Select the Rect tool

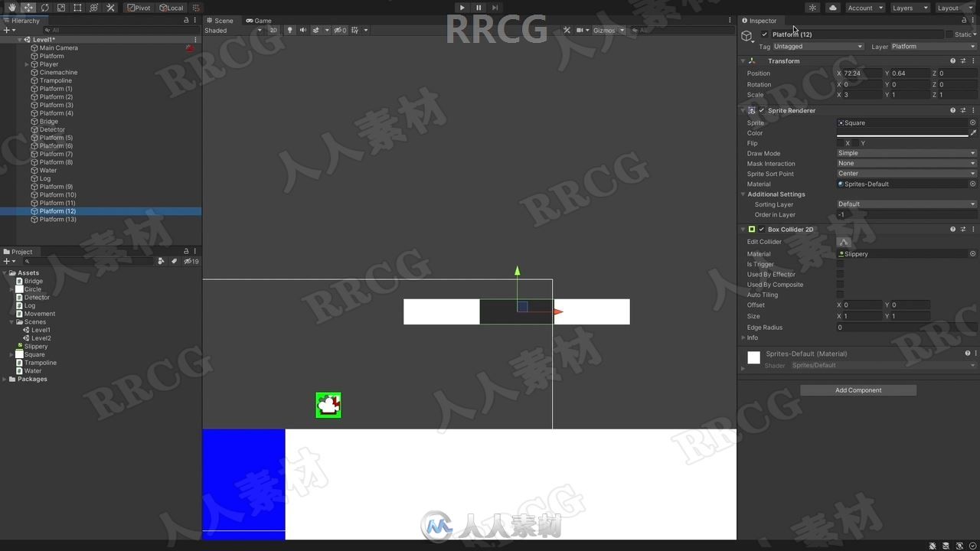click(77, 8)
